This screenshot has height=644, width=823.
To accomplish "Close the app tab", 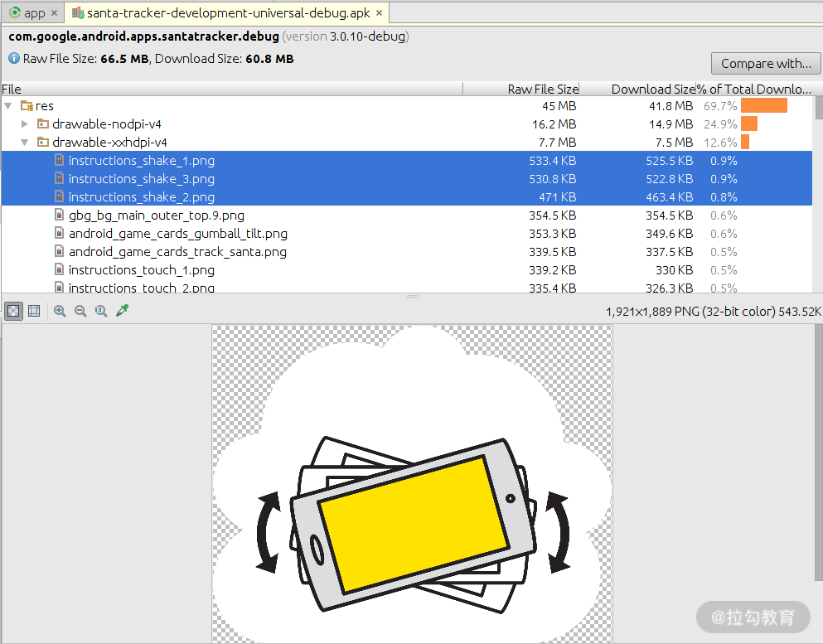I will pyautogui.click(x=54, y=13).
